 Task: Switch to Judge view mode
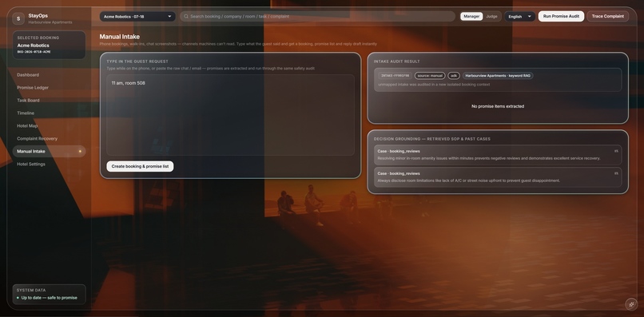[x=491, y=17]
